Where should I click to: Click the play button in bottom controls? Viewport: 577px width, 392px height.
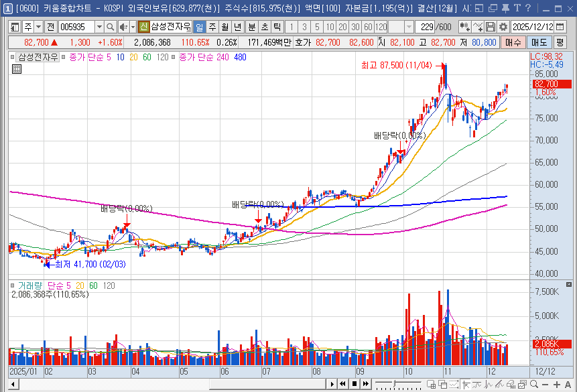click(x=332, y=384)
